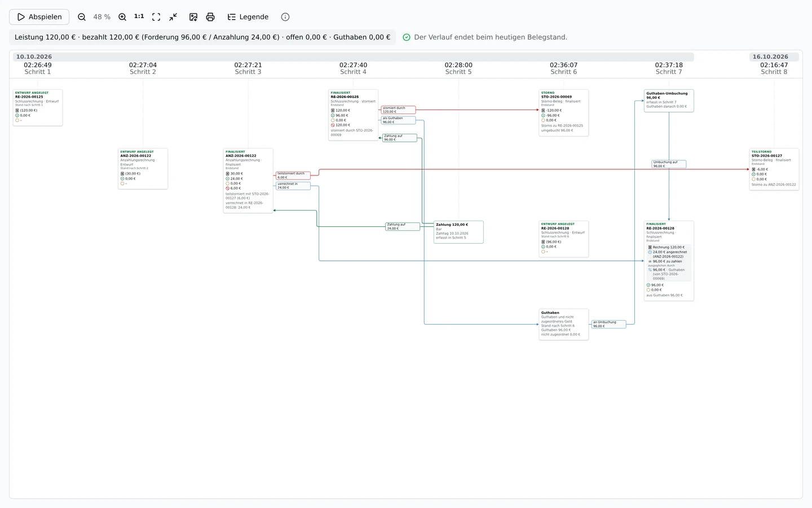Open the draft card ANZ-2026-00122 in Schritt 2
This screenshot has width=812, height=508.
click(143, 169)
